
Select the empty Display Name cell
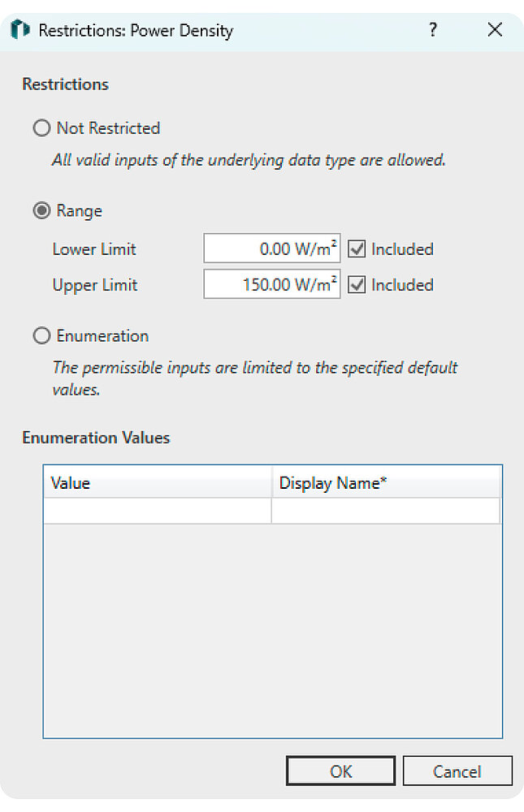click(386, 511)
